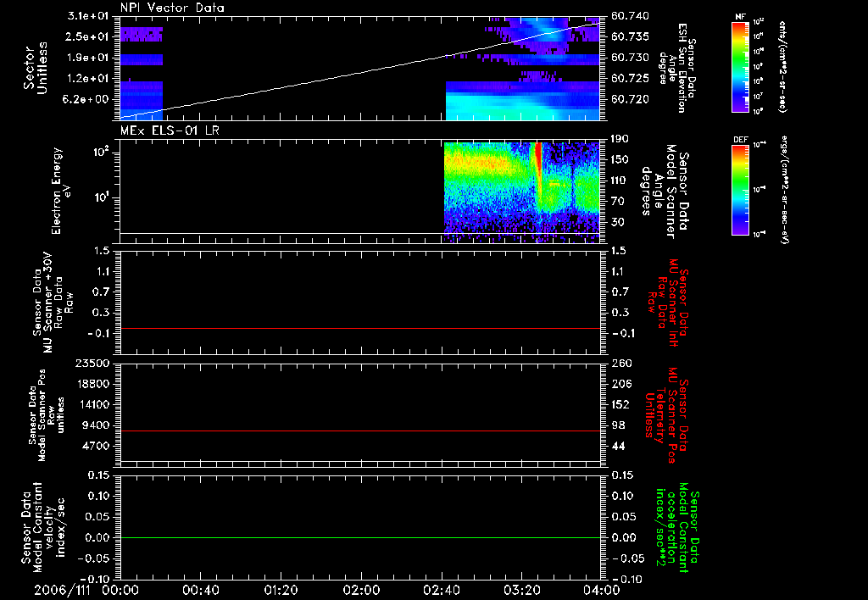Click the 'ESH Sun Elevation Angle' axis label

click(x=676, y=66)
